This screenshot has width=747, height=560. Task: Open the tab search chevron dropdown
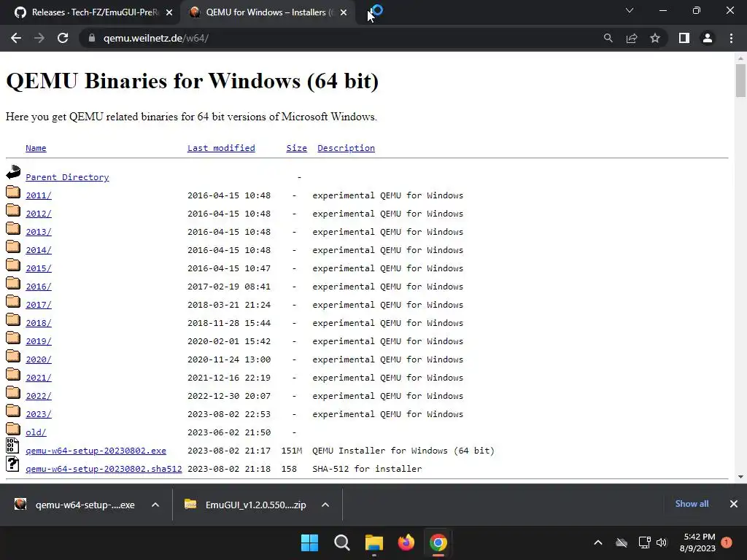630,10
